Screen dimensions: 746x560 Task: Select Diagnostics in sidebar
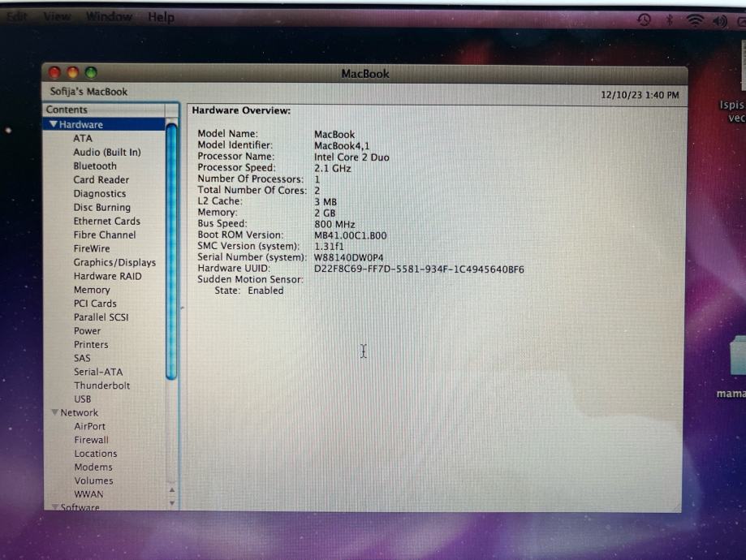(99, 194)
